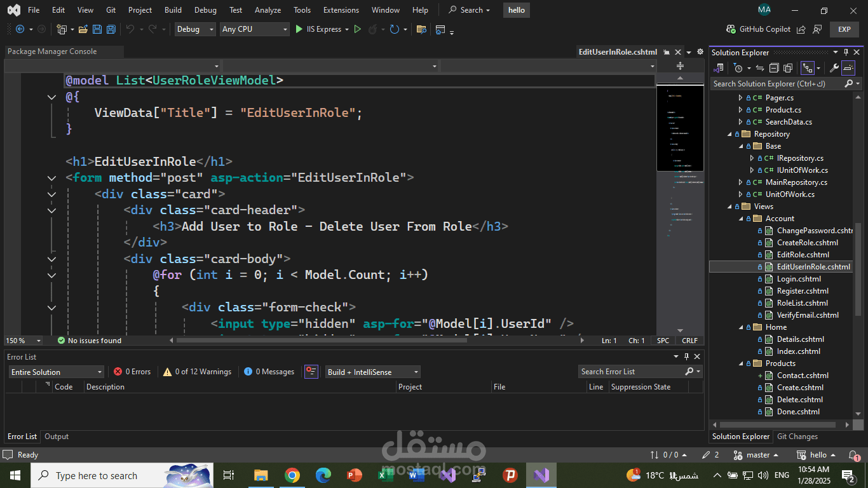Click the pencil pending changes indicator
This screenshot has width=868, height=488.
[710, 455]
